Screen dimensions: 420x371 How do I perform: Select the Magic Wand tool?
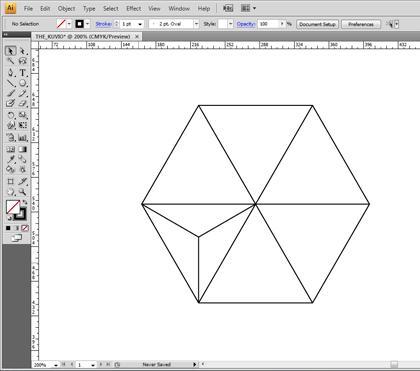(11, 61)
